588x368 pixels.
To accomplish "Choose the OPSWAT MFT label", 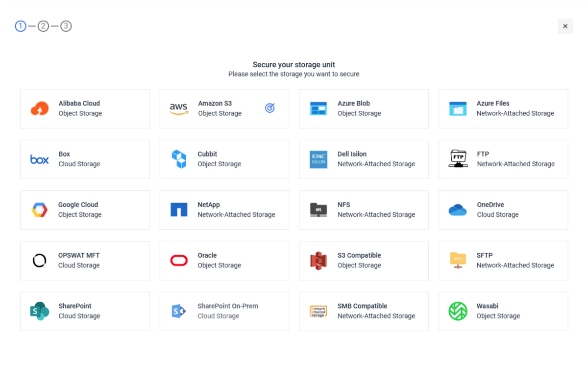I will point(79,255).
